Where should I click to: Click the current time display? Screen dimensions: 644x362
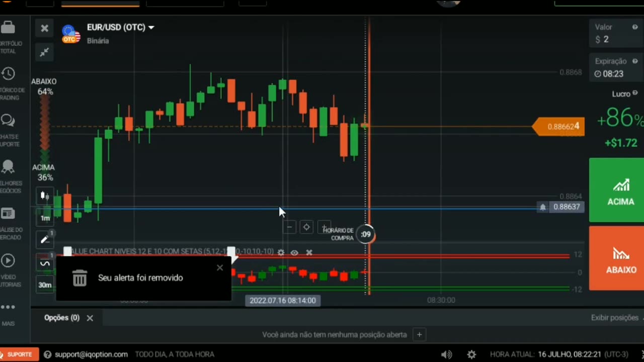point(559,354)
